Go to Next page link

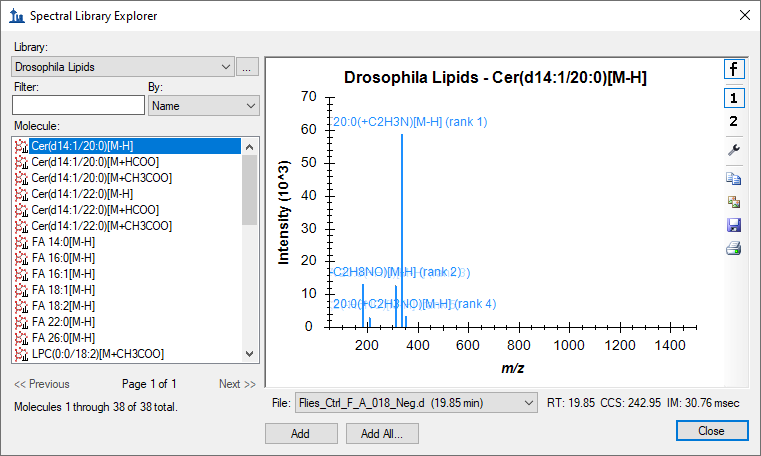click(237, 384)
